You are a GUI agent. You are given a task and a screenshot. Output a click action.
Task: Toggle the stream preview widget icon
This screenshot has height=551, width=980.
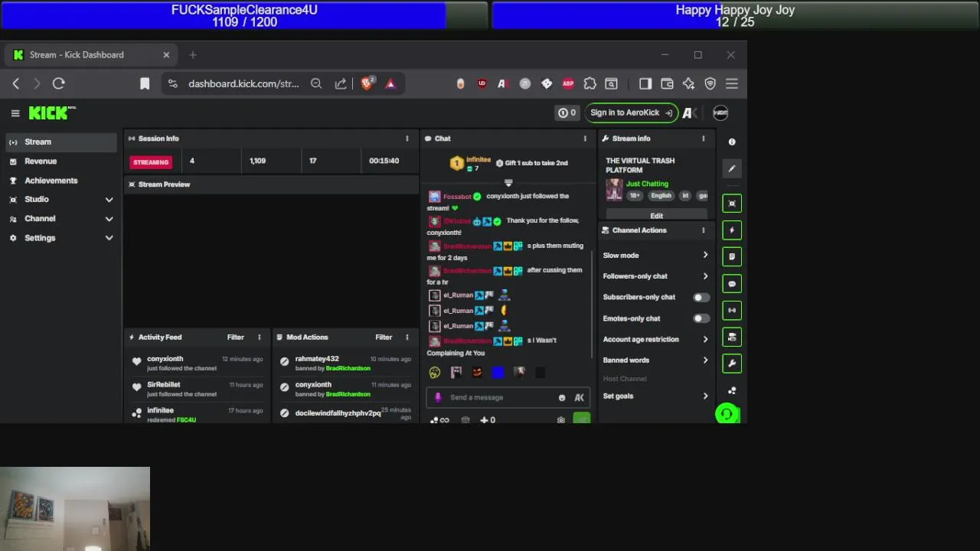click(732, 204)
